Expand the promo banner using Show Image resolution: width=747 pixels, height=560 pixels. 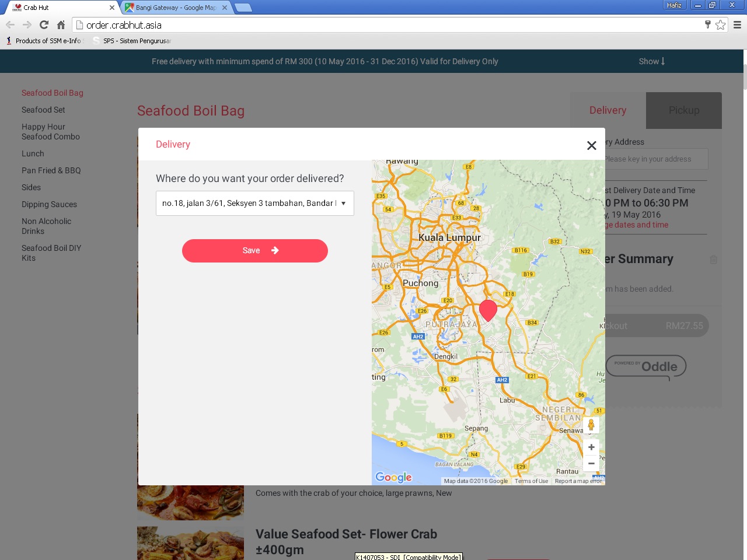click(x=651, y=61)
